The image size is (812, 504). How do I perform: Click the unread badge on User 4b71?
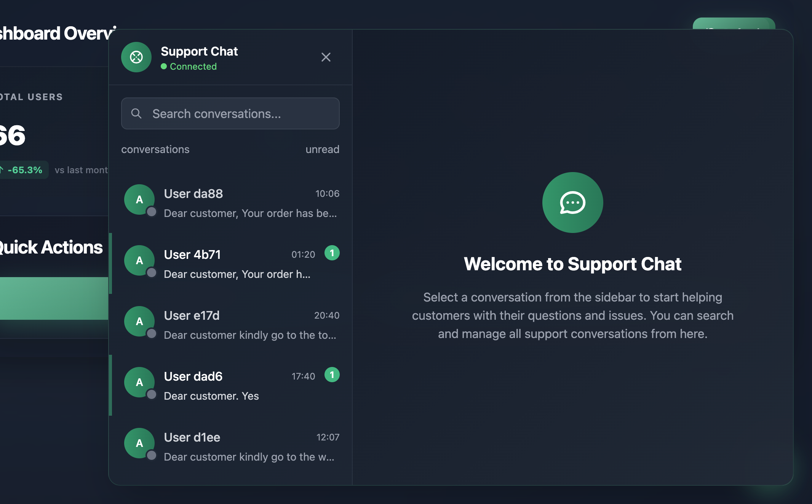tap(332, 253)
